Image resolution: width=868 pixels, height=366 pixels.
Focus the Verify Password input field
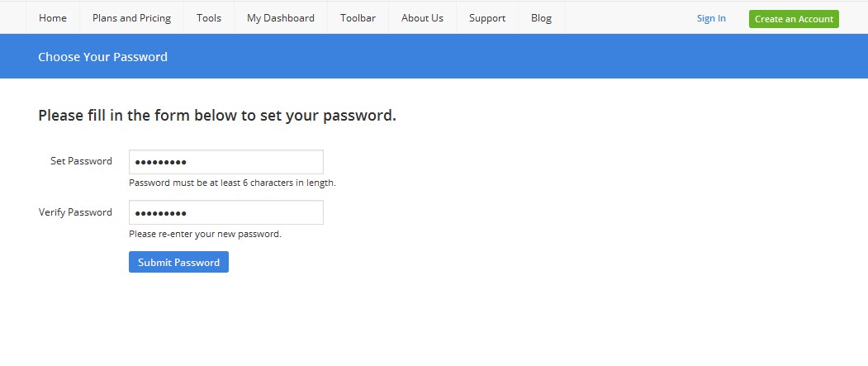click(225, 212)
